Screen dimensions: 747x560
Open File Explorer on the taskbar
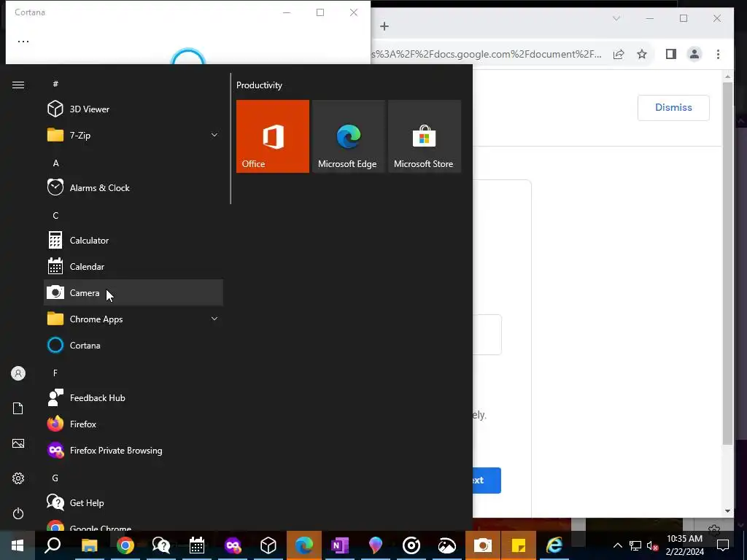tap(89, 545)
